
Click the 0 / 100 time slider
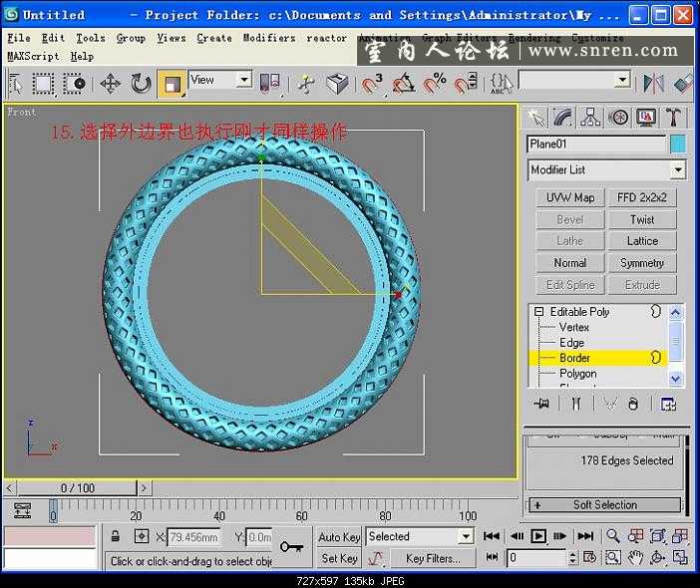click(x=77, y=488)
